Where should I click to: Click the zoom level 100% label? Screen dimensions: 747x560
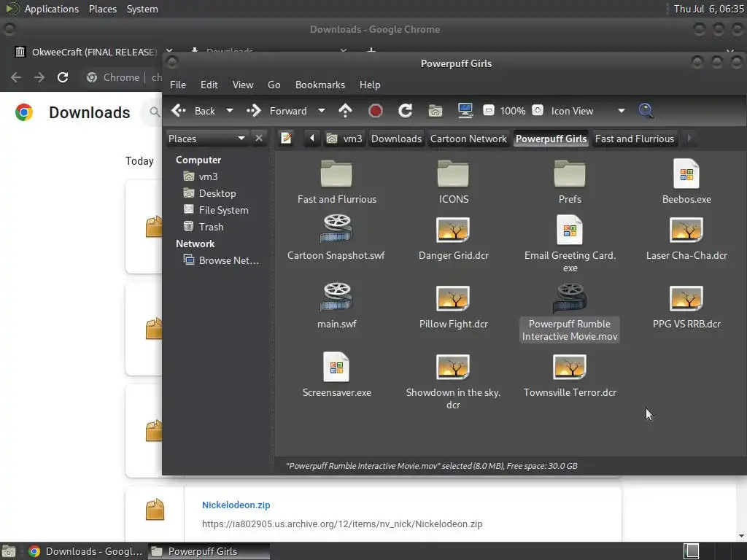tap(513, 111)
